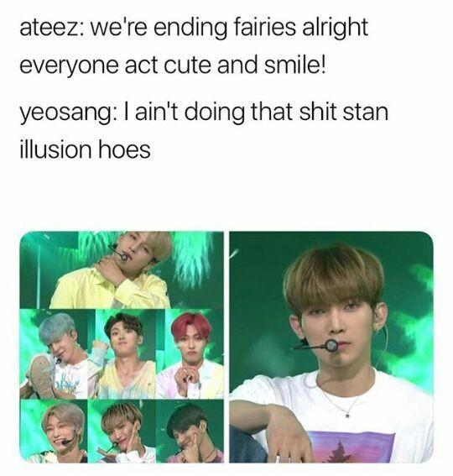Click the necklace pendant in the large photo
This screenshot has width=453, height=476.
[x=347, y=415]
